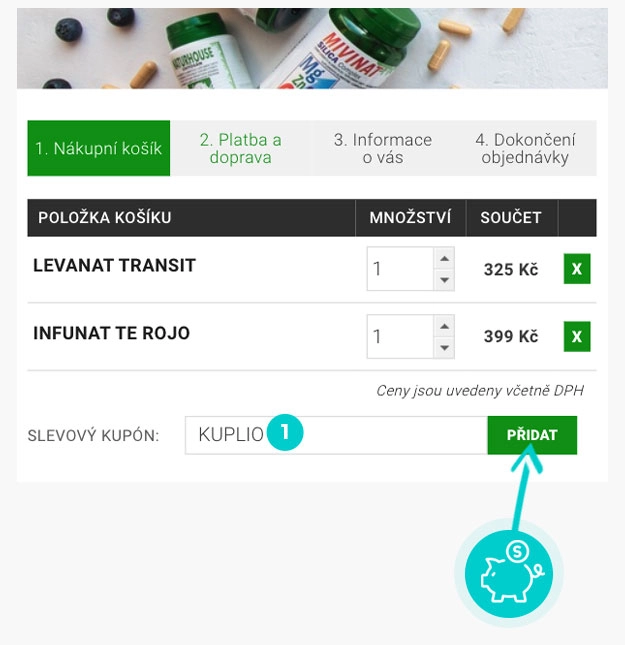
Task: Click the teal piggy bank savings icon
Action: point(508,574)
